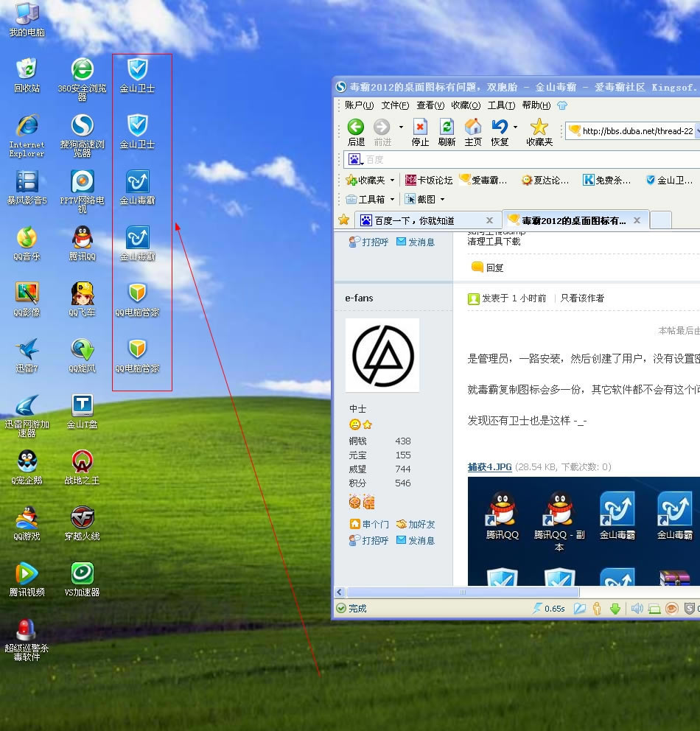The width and height of the screenshot is (700, 731).
Task: Open the 卡饭论坛 bookmark
Action: (x=429, y=180)
